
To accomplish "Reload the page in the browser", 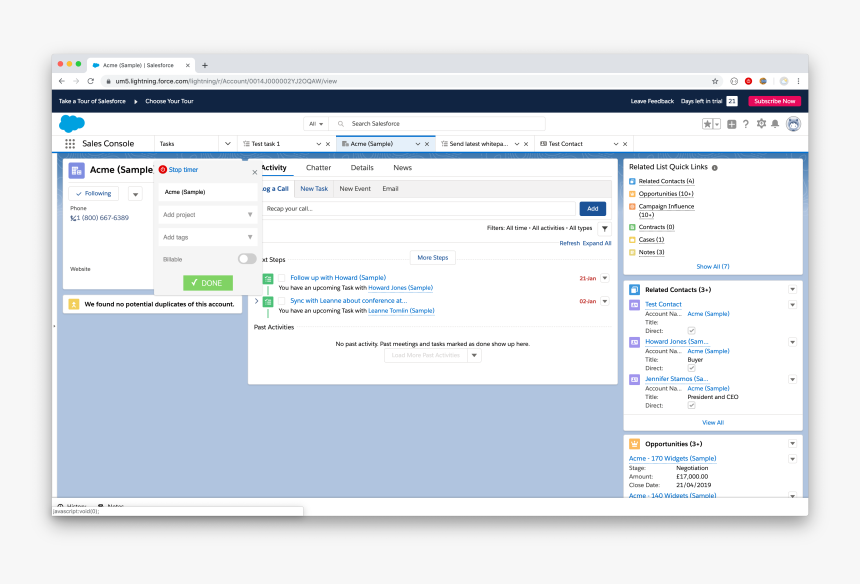I will coord(90,81).
